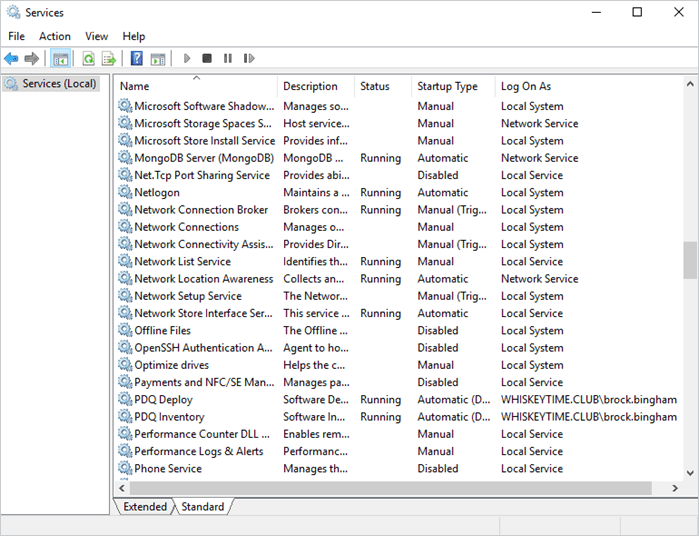The image size is (699, 536).
Task: Sort by the Description column header
Action: pyautogui.click(x=316, y=86)
